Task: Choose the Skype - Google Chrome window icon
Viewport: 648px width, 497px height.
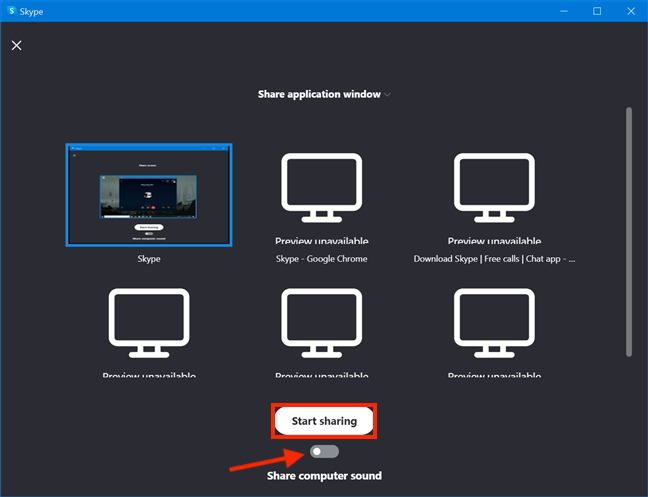Action: tap(322, 188)
